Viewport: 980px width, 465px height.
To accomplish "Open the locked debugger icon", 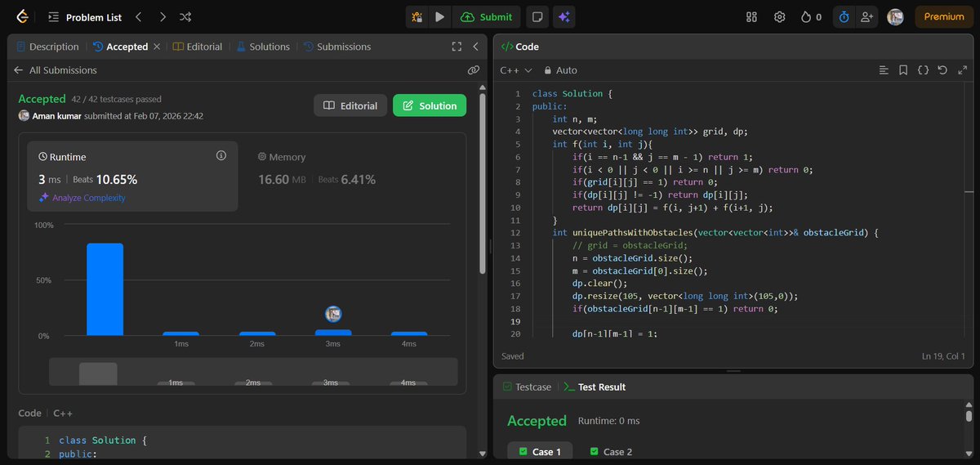I will [417, 16].
